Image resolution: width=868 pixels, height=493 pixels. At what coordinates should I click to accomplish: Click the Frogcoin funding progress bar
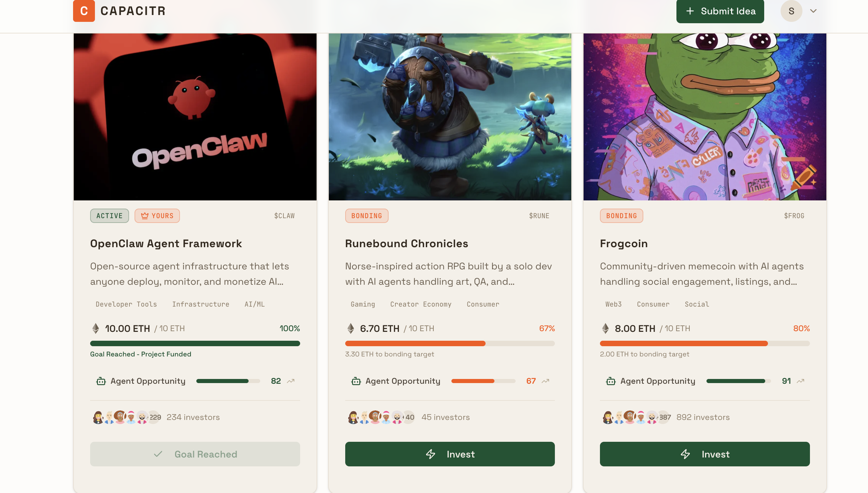(x=704, y=343)
